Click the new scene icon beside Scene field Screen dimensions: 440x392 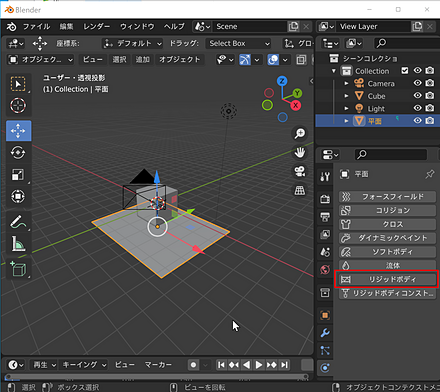point(293,26)
